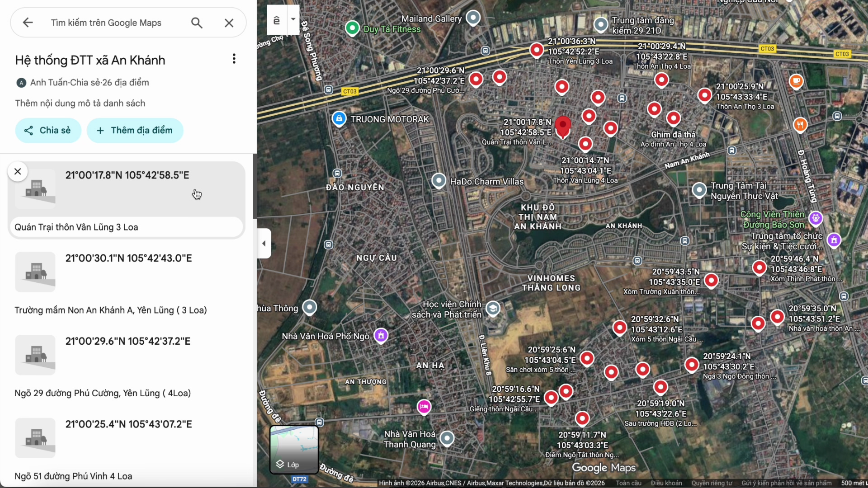Click the red pin above the 20°59'11.7"N label
Image resolution: width=868 pixels, height=488 pixels.
pos(582,418)
